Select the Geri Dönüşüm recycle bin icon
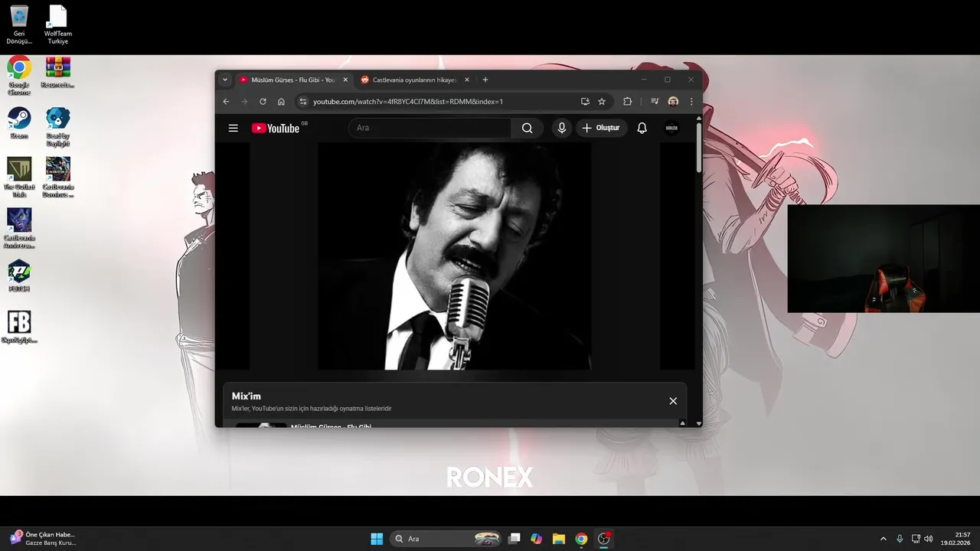This screenshot has height=551, width=980. 19,24
